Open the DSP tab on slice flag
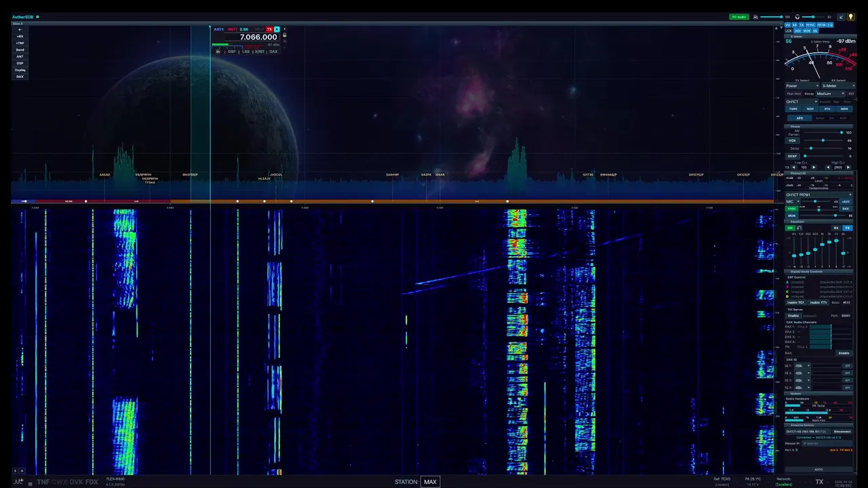Screen dimensions: 868x488 (x=232, y=52)
